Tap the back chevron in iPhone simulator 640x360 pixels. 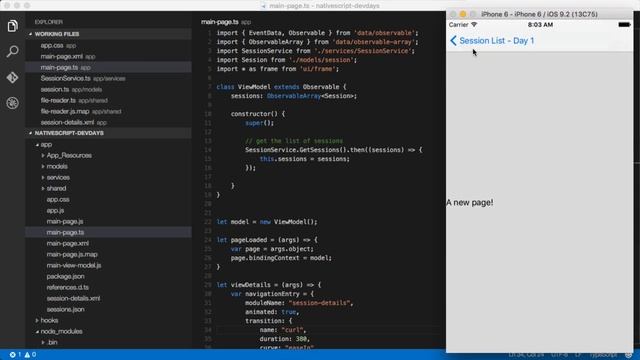pos(453,40)
